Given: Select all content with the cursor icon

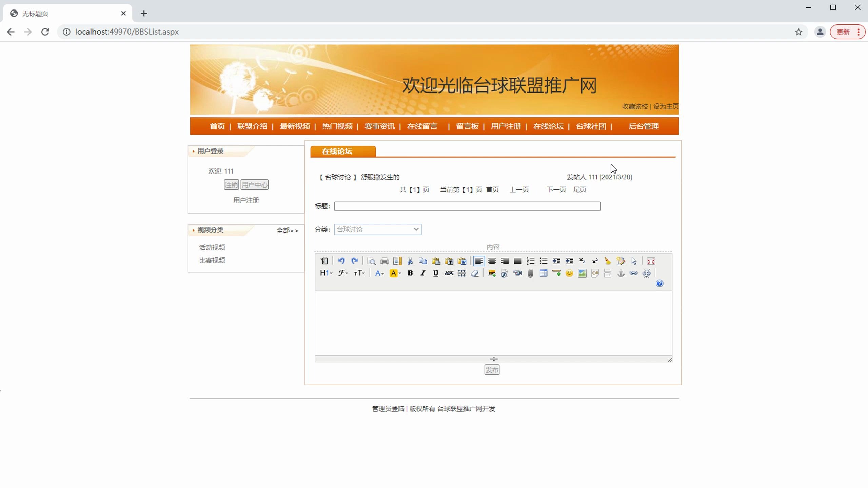Looking at the screenshot, I should click(x=634, y=261).
